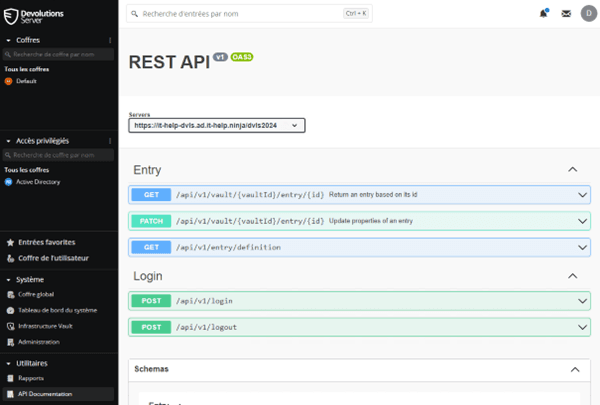The image size is (600, 405).
Task: Collapse the Schemas section
Action: click(x=574, y=369)
